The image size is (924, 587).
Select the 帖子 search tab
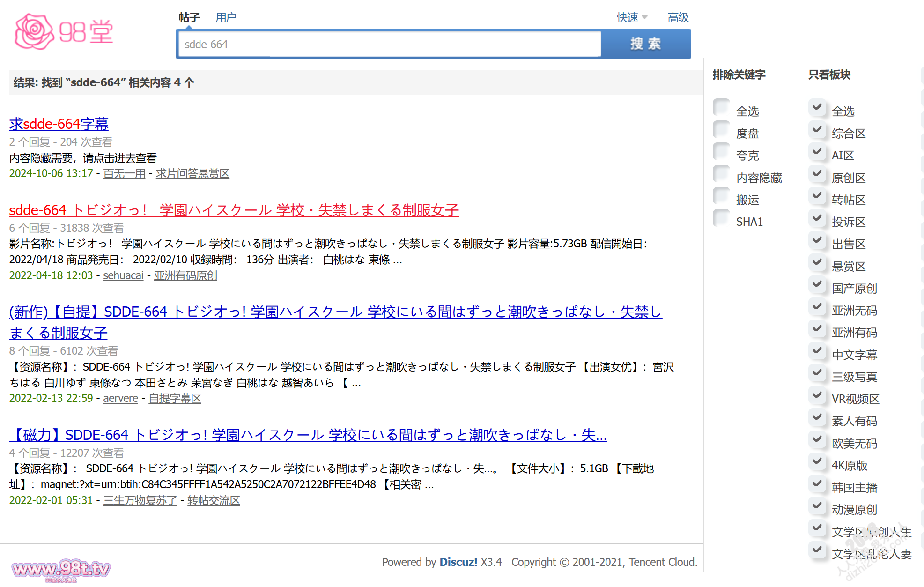[189, 18]
